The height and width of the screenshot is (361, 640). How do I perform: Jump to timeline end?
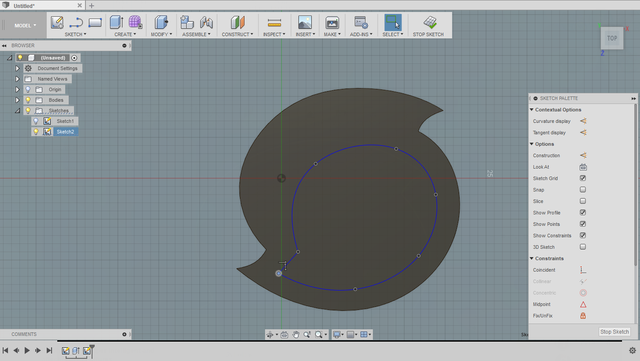point(49,350)
